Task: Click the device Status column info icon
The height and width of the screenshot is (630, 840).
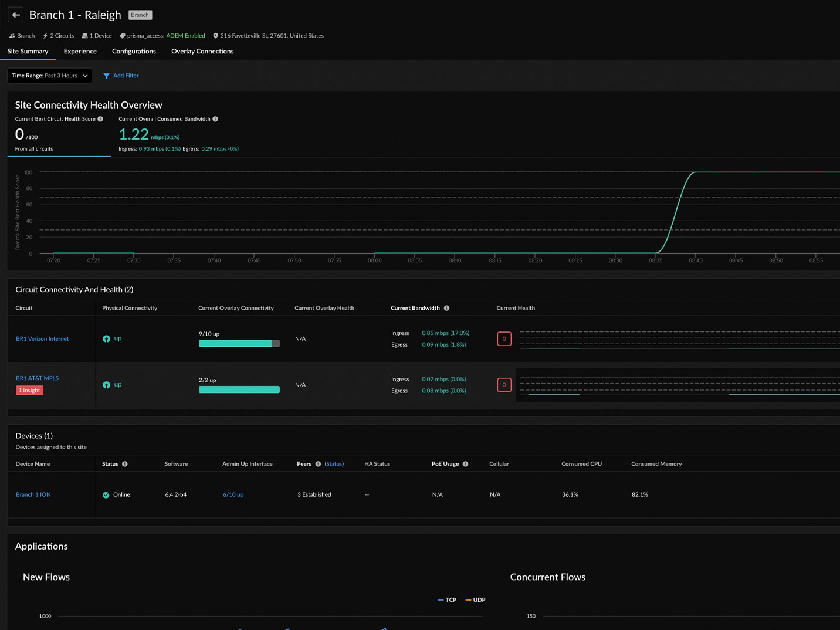Action: [125, 464]
